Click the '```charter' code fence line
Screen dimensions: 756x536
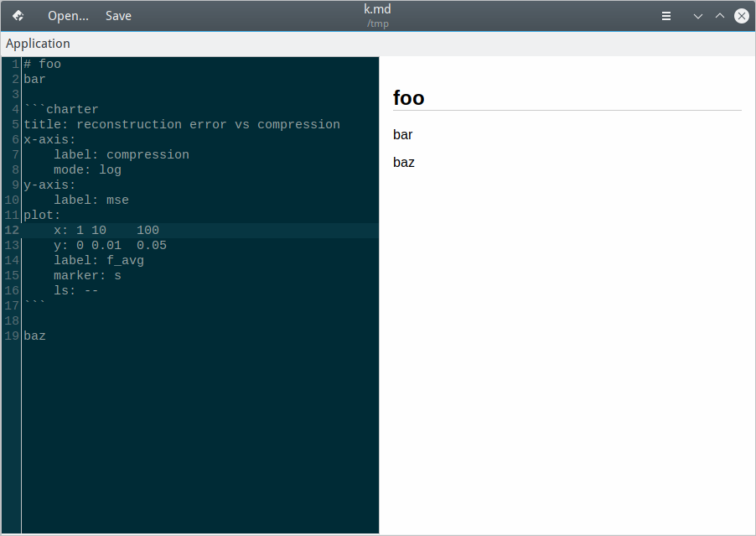[60, 110]
